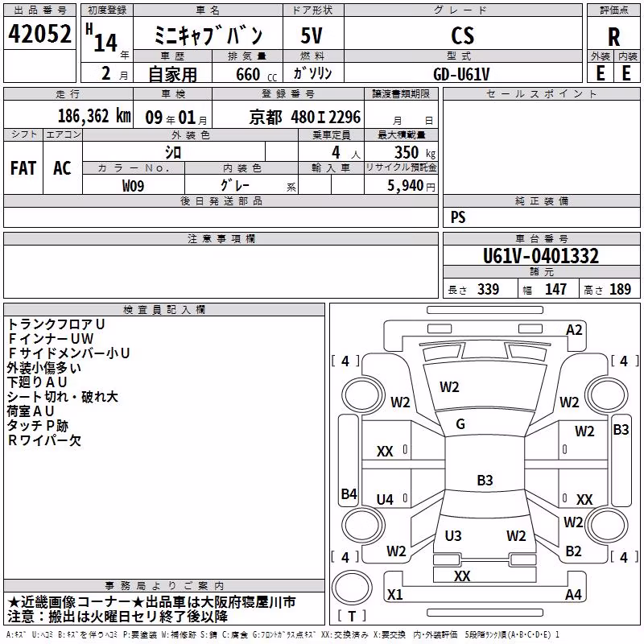Click the PS equipment entry
This screenshot has height=644, width=644.
click(458, 217)
